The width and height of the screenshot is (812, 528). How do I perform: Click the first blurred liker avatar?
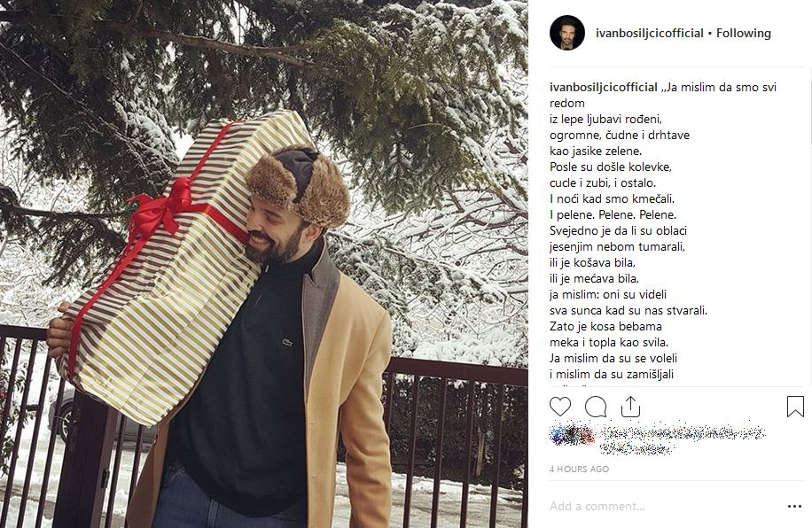[x=558, y=435]
